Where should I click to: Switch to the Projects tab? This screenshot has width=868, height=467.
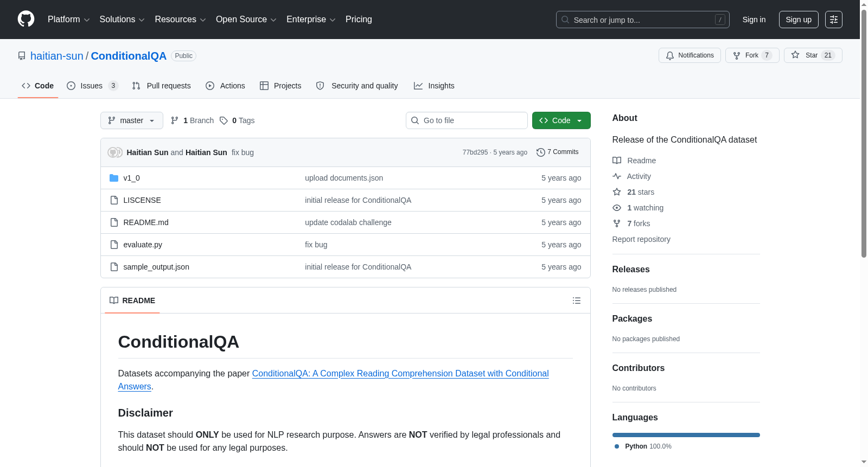[x=280, y=86]
